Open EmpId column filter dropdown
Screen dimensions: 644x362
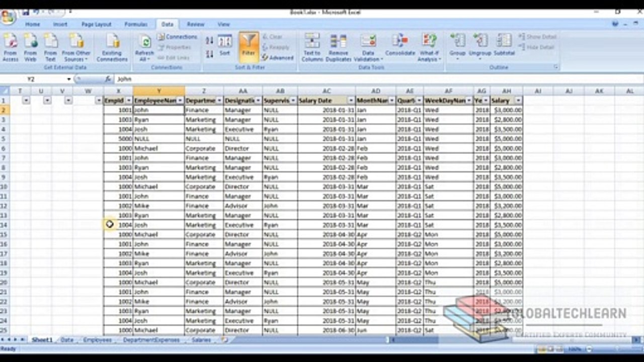pyautogui.click(x=128, y=101)
